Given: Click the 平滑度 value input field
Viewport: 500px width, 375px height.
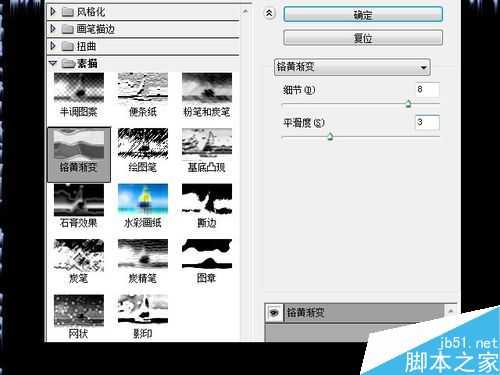Looking at the screenshot, I should tap(427, 122).
